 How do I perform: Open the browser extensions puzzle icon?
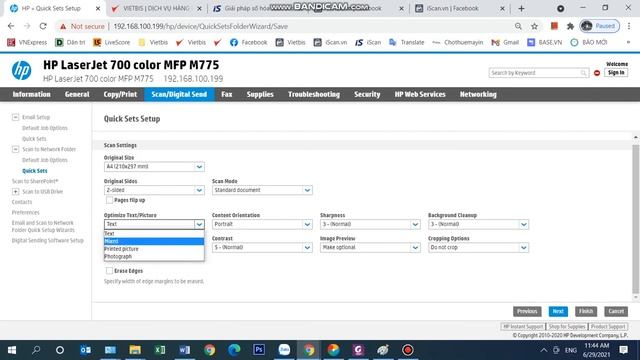[570, 26]
